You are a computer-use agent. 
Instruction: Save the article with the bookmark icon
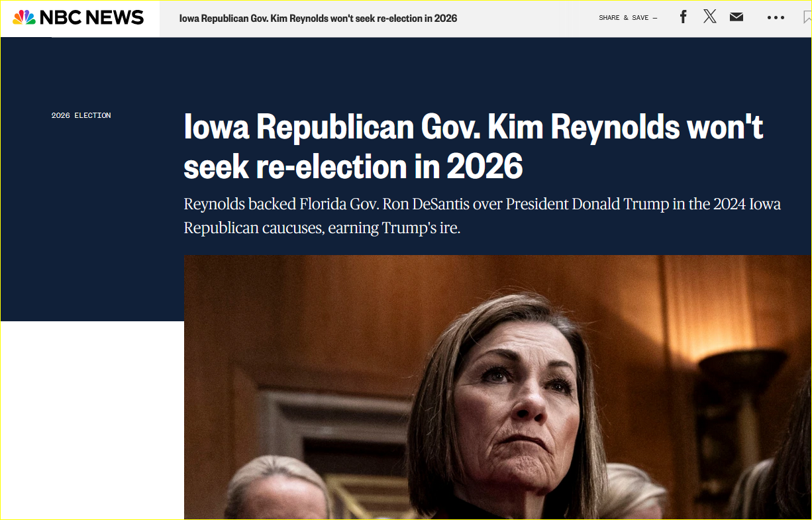click(807, 18)
